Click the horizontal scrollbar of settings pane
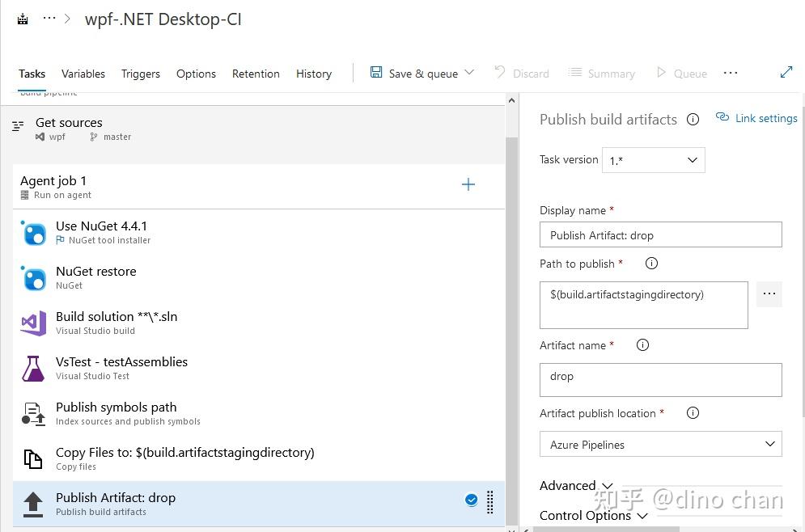The height and width of the screenshot is (532, 805). click(x=606, y=529)
